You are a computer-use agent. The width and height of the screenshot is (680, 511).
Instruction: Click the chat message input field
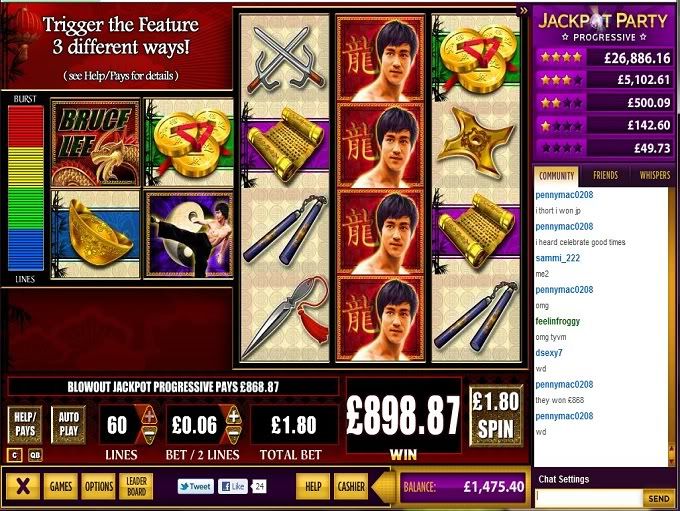[588, 498]
